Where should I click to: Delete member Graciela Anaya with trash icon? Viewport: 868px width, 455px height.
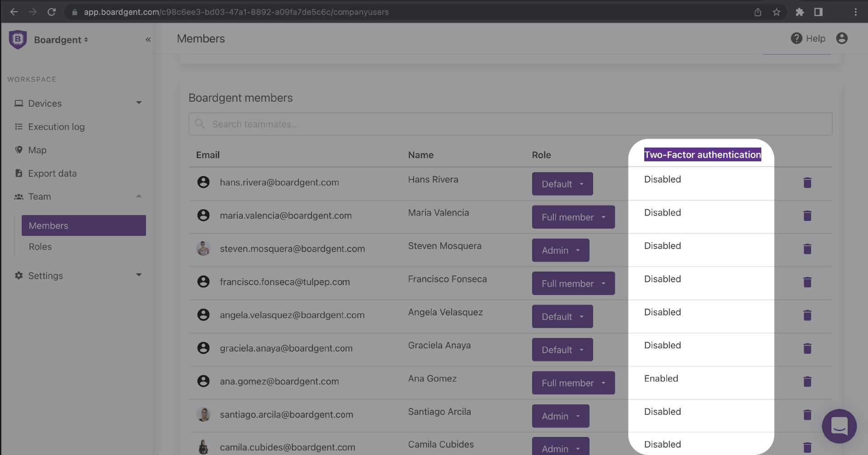807,348
